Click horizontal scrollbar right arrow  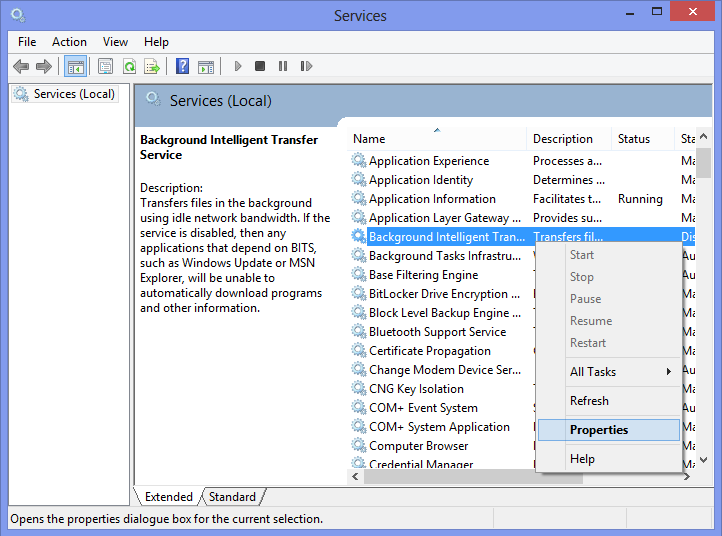pos(687,477)
